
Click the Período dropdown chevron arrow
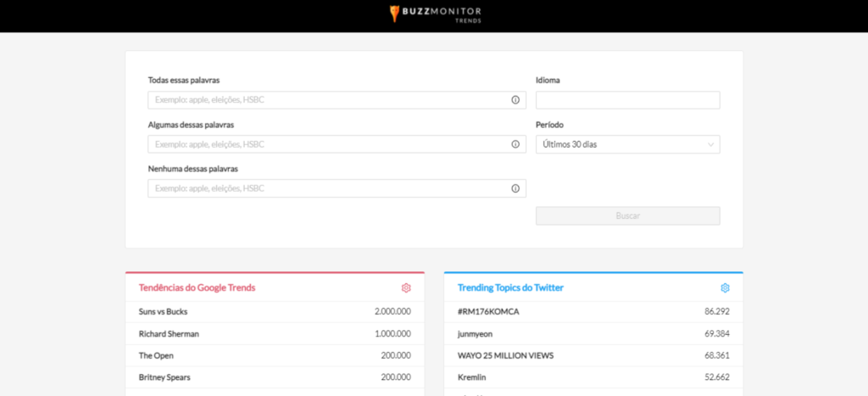point(710,145)
